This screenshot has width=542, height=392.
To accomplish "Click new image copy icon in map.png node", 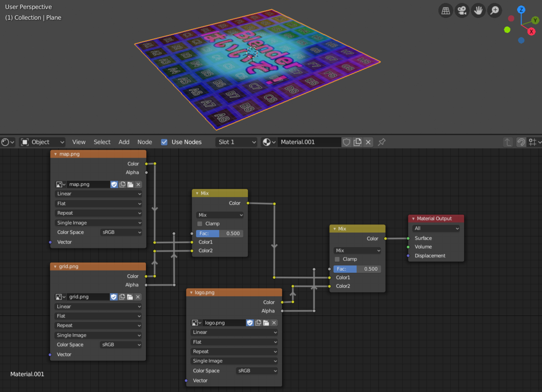I will coord(122,184).
